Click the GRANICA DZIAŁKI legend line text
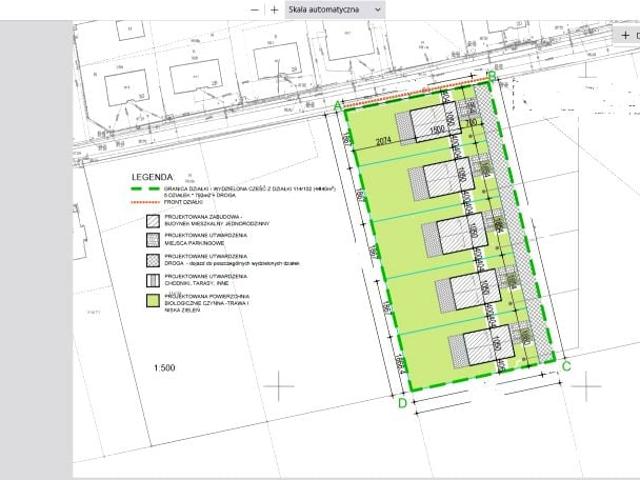Image resolution: width=640 pixels, height=480 pixels. click(x=249, y=189)
